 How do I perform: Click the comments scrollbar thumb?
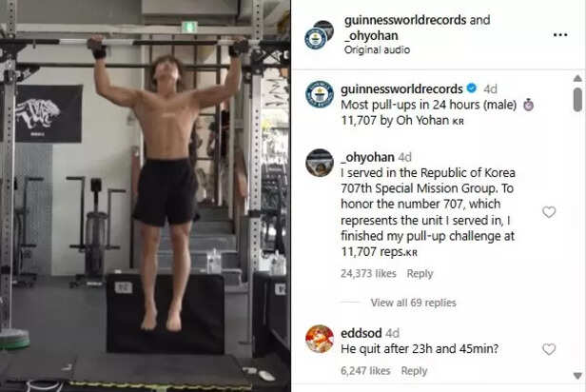click(577, 99)
